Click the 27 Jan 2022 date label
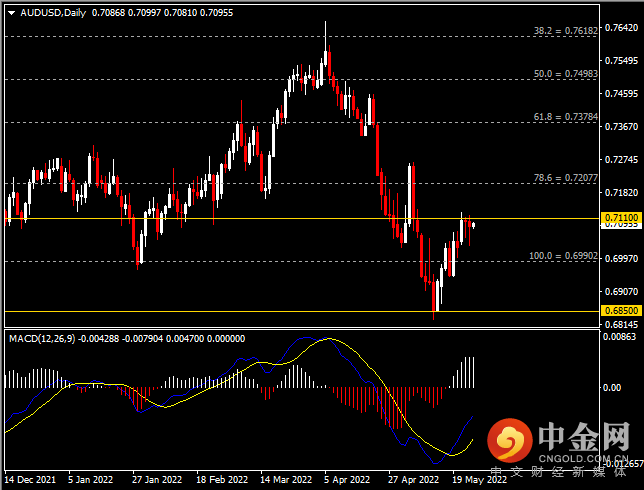Screen dimensions: 644x490 click(x=157, y=480)
